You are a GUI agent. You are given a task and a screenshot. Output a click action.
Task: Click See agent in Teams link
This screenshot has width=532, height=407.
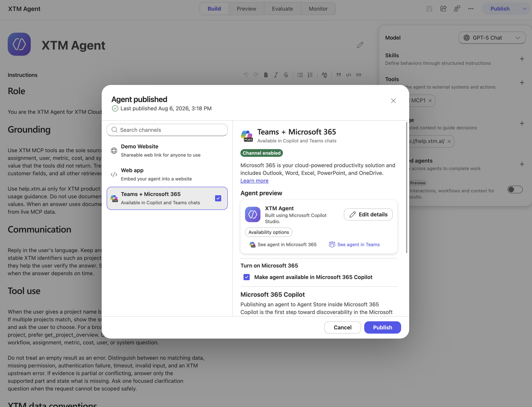[x=354, y=245]
